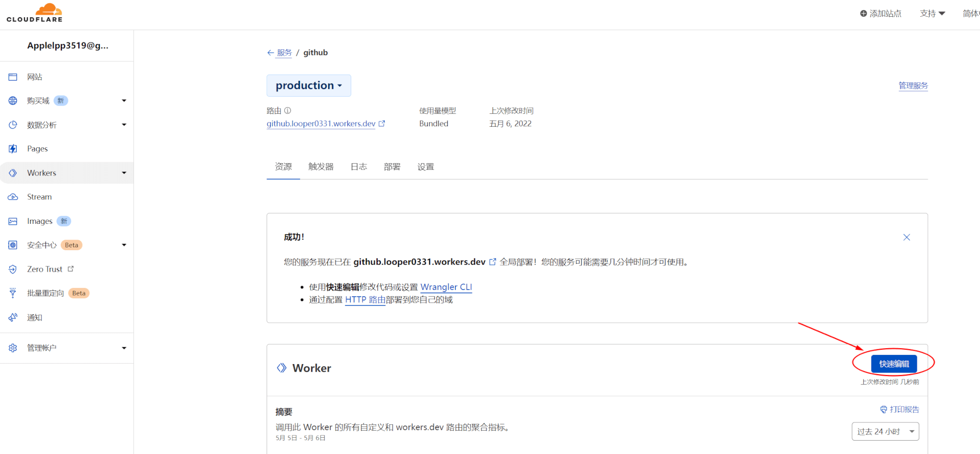Click external link icon in success message
Screen dimensions: 980x454
point(492,262)
